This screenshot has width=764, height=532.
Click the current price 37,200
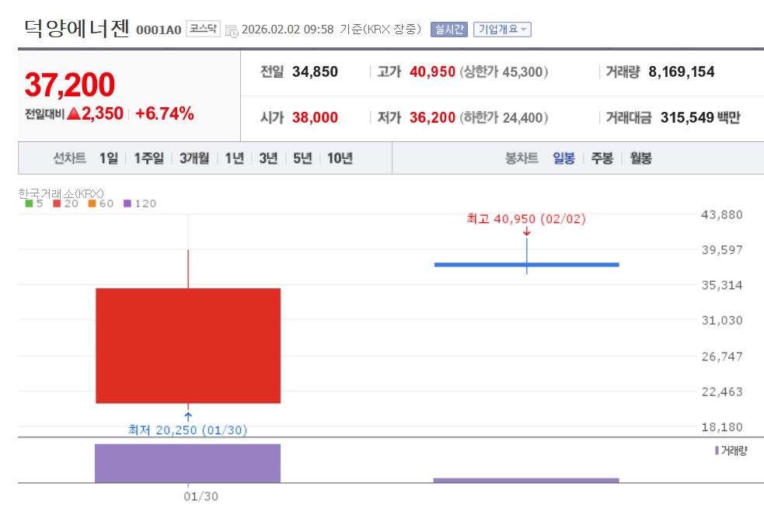[x=70, y=85]
